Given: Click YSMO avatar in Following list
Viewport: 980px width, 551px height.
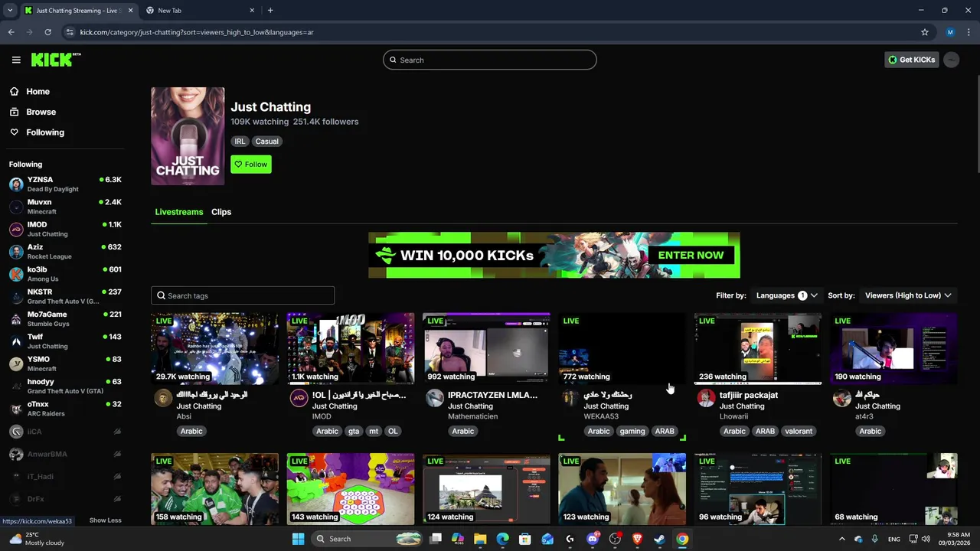Looking at the screenshot, I should (16, 364).
